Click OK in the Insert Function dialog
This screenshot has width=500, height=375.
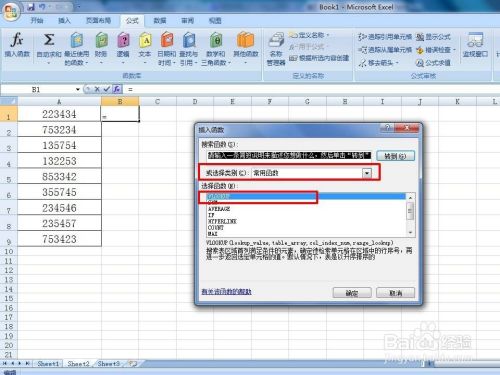[352, 293]
